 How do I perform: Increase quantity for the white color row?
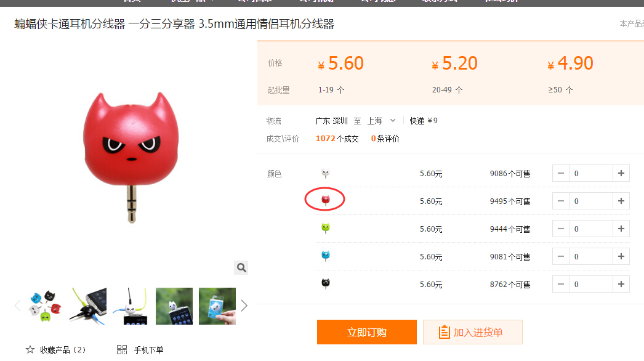[x=621, y=174]
